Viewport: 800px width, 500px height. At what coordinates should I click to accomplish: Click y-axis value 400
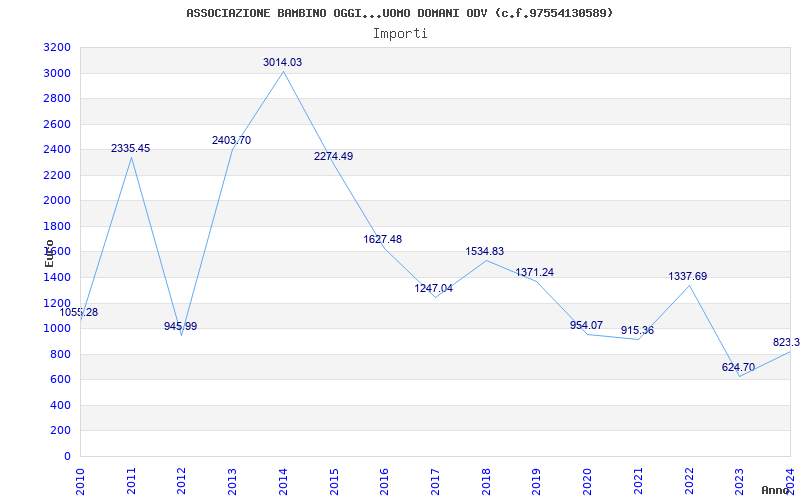tap(61, 405)
